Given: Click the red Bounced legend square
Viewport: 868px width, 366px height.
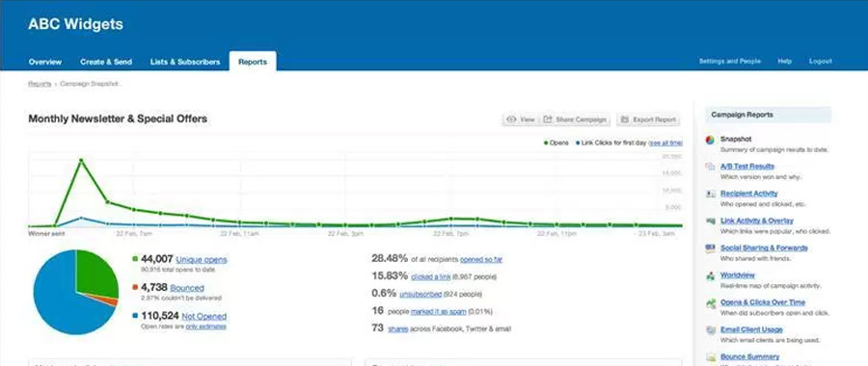Looking at the screenshot, I should coord(135,287).
